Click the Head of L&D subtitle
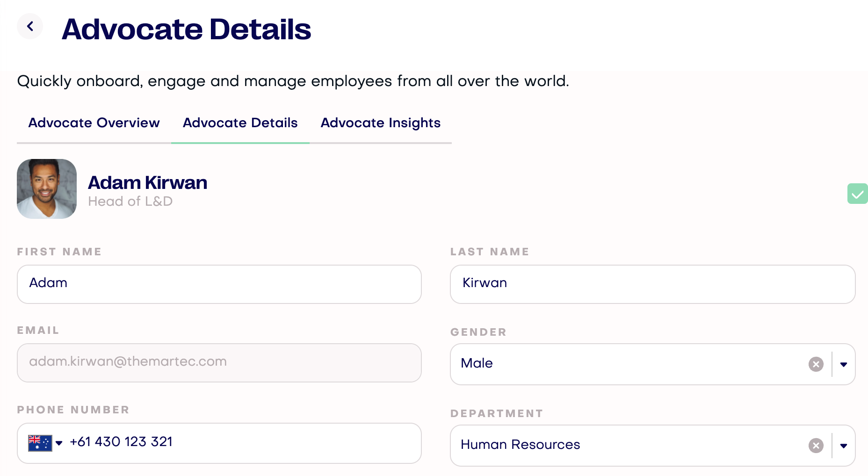The height and width of the screenshot is (476, 868). coord(130,202)
